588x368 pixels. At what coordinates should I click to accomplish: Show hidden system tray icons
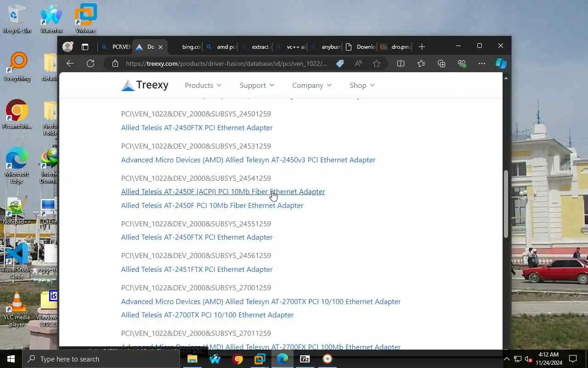coord(506,359)
